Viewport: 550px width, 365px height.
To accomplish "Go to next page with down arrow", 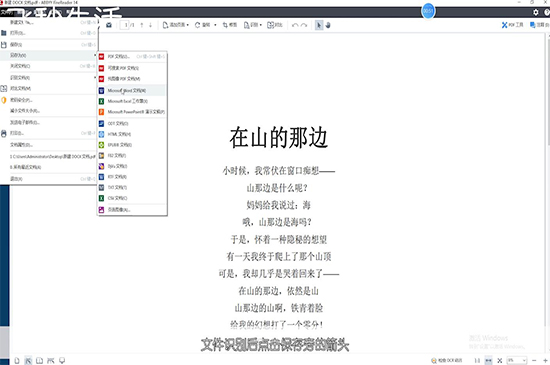I will 150,25.
